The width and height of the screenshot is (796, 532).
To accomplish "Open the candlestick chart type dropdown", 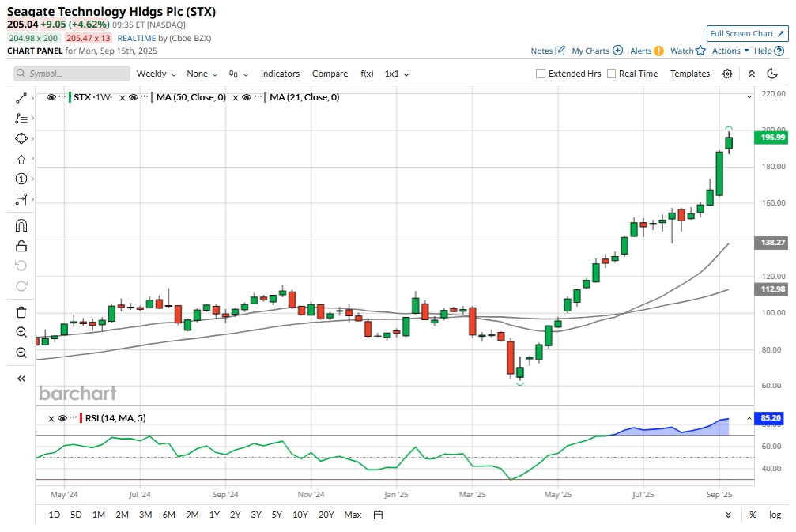I will [239, 74].
